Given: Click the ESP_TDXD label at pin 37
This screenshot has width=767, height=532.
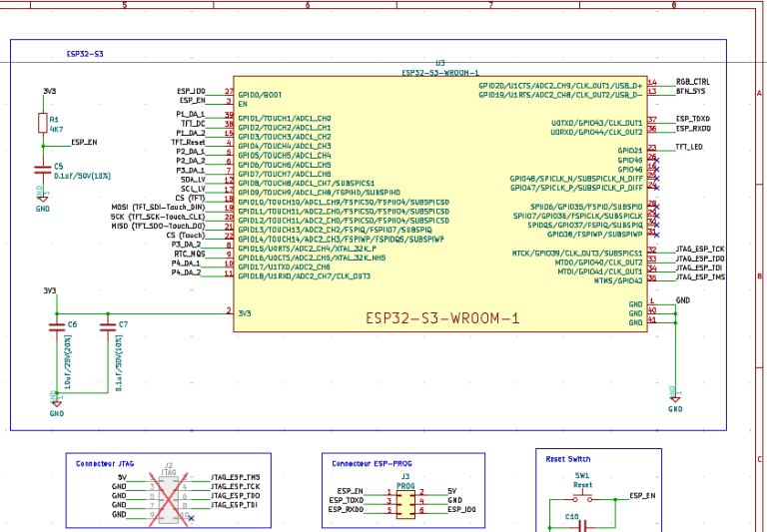Looking at the screenshot, I should (x=693, y=120).
